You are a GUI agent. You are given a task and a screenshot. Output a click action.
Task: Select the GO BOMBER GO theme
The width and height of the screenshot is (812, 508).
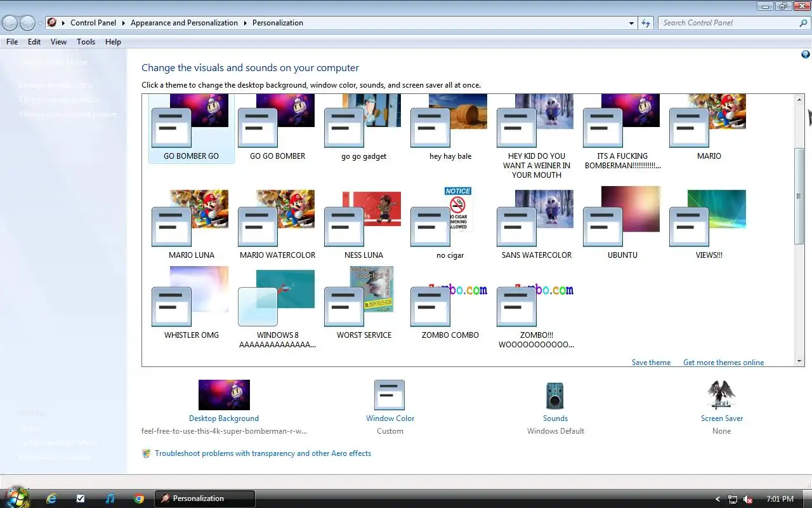pyautogui.click(x=191, y=128)
